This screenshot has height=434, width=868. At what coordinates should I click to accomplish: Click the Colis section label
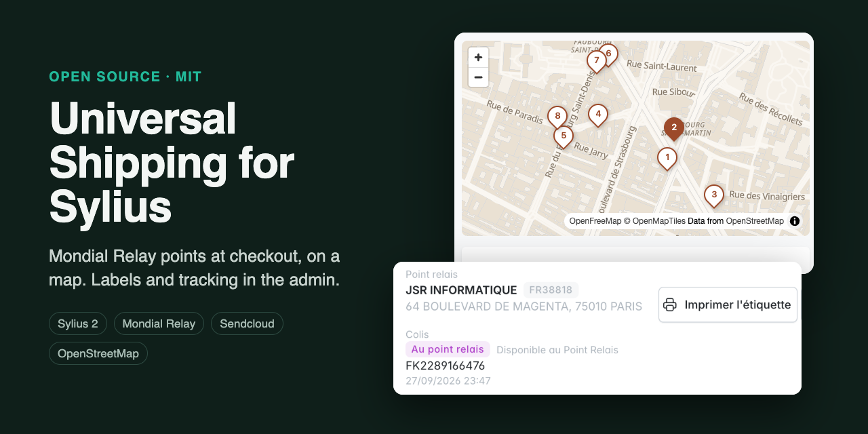pyautogui.click(x=417, y=334)
